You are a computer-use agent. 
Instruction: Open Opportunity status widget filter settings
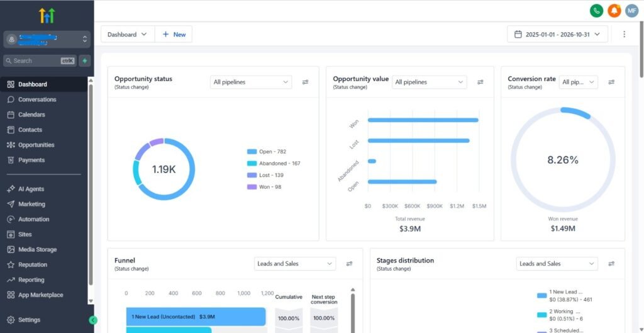(x=305, y=82)
